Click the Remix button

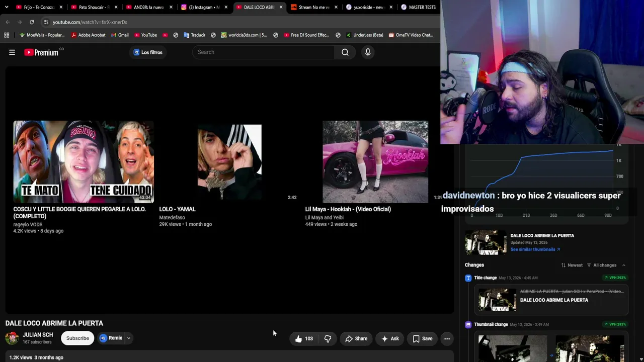[x=111, y=338]
